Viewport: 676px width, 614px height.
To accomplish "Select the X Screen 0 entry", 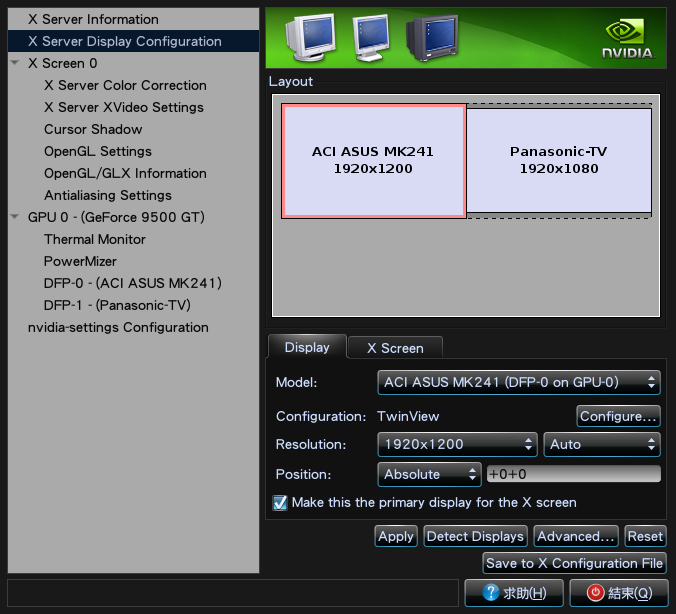I will (x=133, y=63).
